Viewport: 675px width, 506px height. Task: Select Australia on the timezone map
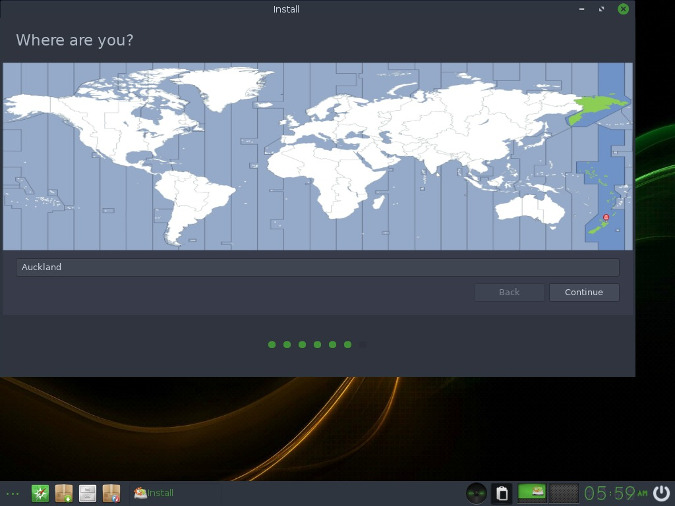click(x=529, y=208)
